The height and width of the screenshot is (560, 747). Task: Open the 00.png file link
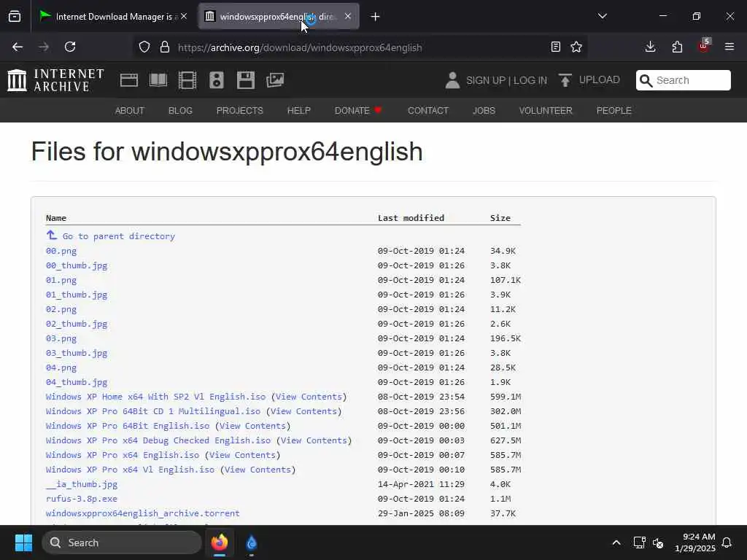(61, 251)
